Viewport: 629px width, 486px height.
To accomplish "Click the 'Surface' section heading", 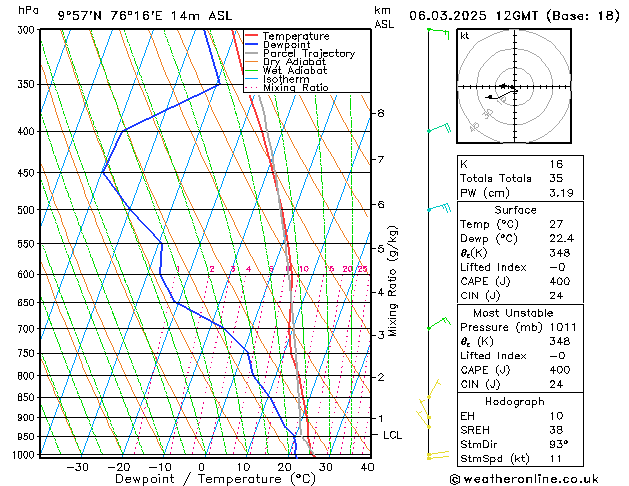I will pos(515,210).
